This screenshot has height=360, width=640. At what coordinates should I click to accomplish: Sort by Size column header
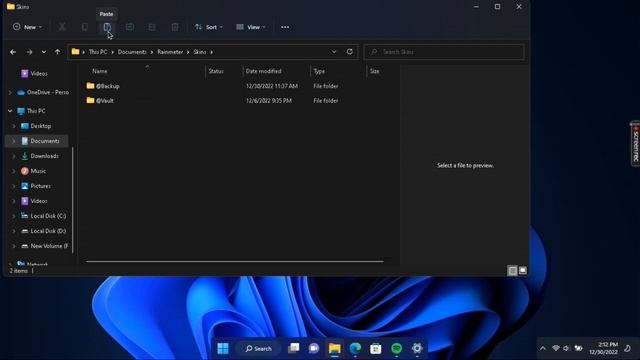[x=374, y=71]
